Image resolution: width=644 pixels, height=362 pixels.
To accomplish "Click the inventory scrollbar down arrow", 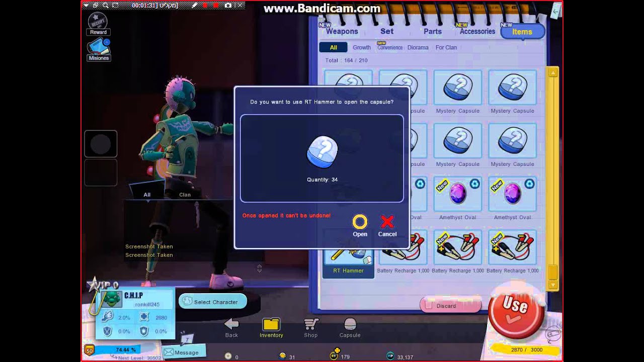I will (x=553, y=285).
